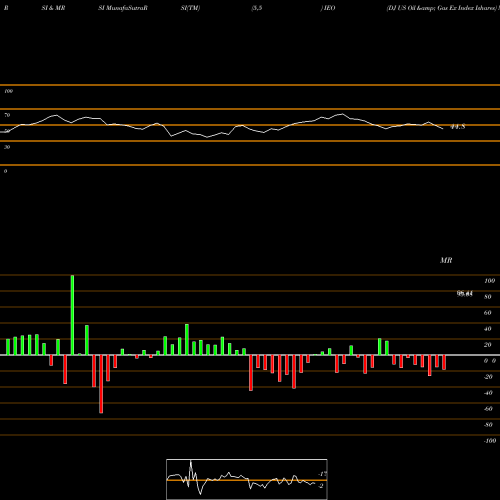Click the 'DJ US Oil & Gas Ex Index' title
The image size is (500, 500).
[442, 8]
